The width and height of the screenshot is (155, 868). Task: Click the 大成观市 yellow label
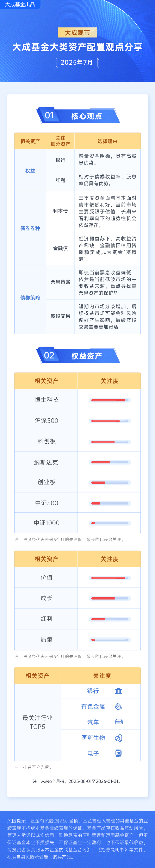pyautogui.click(x=77, y=33)
